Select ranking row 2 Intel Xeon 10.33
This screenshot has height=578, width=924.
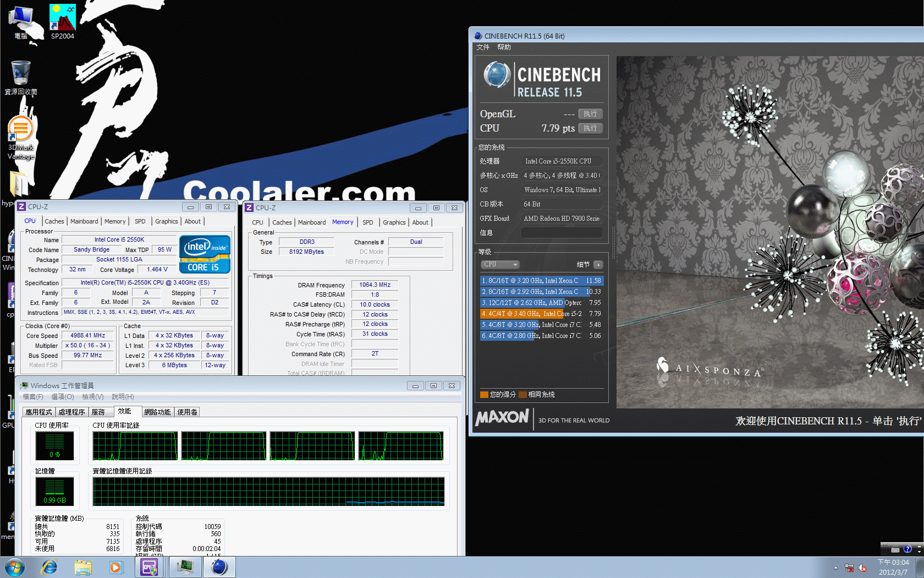pyautogui.click(x=542, y=292)
